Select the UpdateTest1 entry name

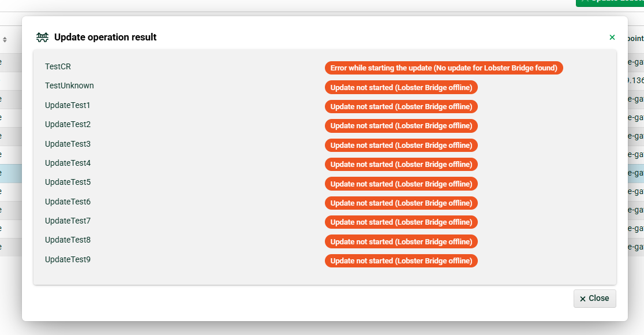pos(68,106)
